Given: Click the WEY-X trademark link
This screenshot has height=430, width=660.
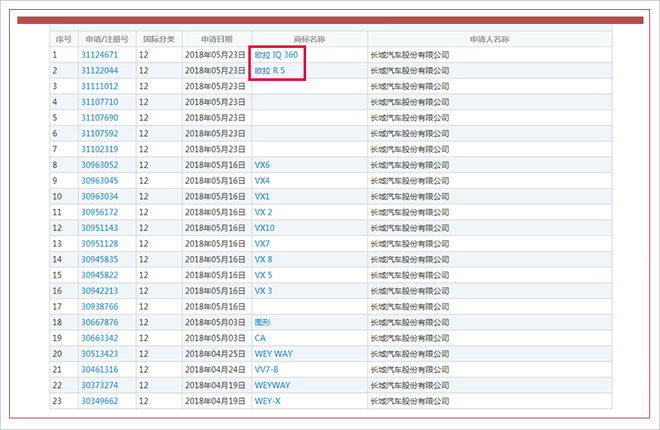Looking at the screenshot, I should (x=268, y=401).
